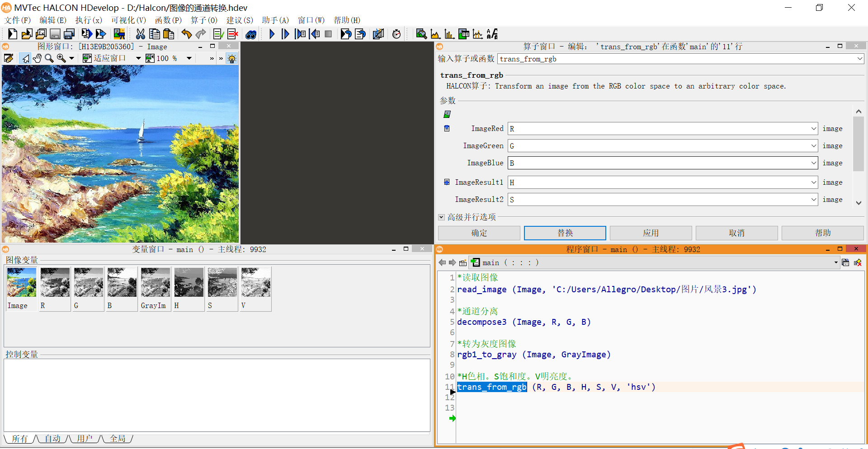The width and height of the screenshot is (868, 449).
Task: Click the 应用 button
Action: pyautogui.click(x=651, y=233)
